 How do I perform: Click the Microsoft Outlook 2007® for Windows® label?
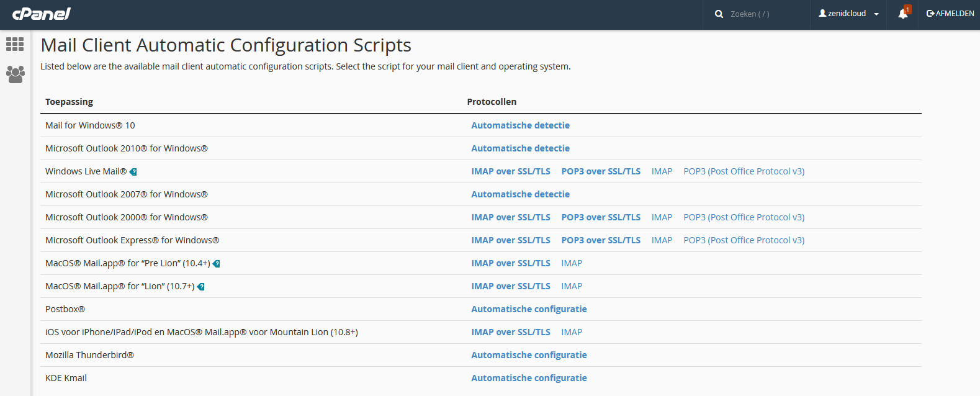pos(127,194)
